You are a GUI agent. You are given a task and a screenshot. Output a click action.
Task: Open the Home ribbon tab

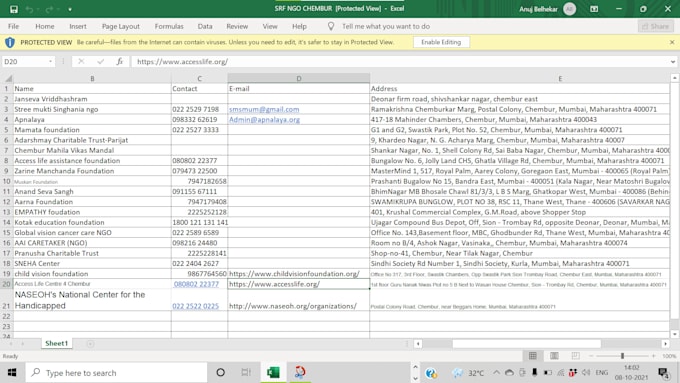45,26
